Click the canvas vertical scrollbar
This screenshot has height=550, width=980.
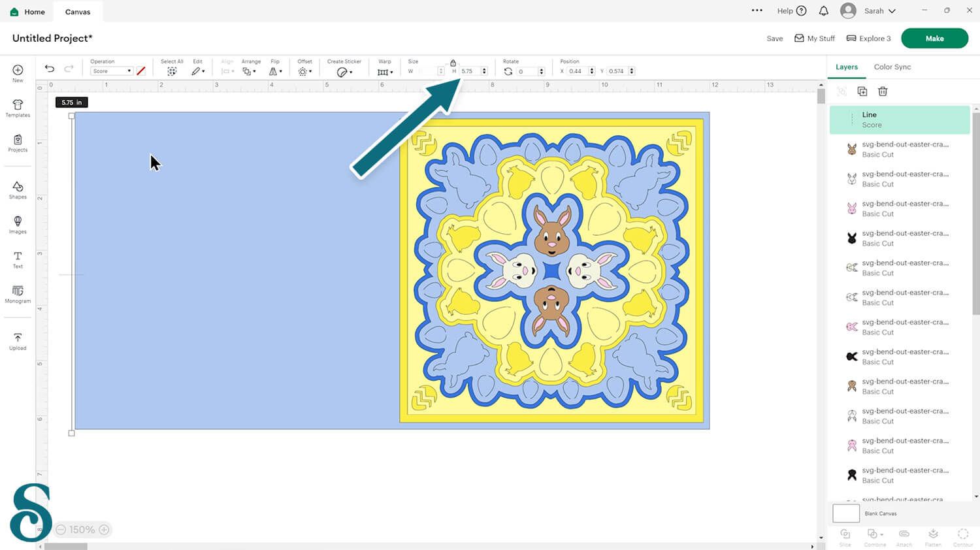pos(821,97)
